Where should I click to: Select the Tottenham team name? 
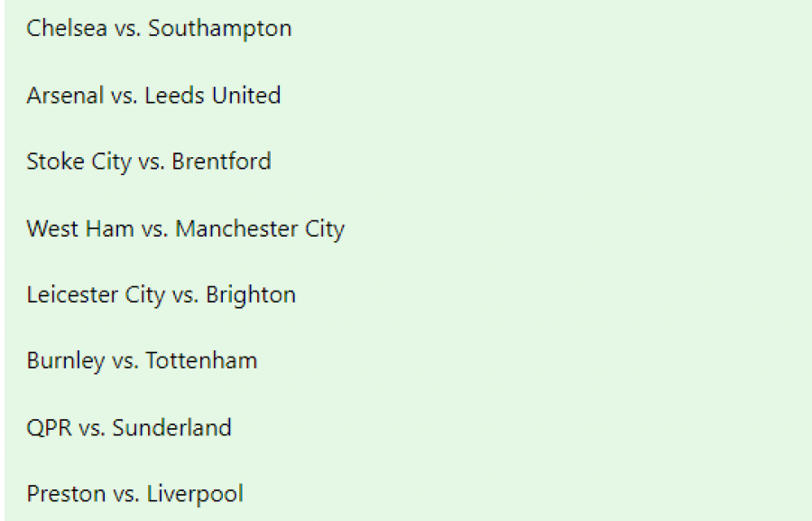(x=201, y=361)
